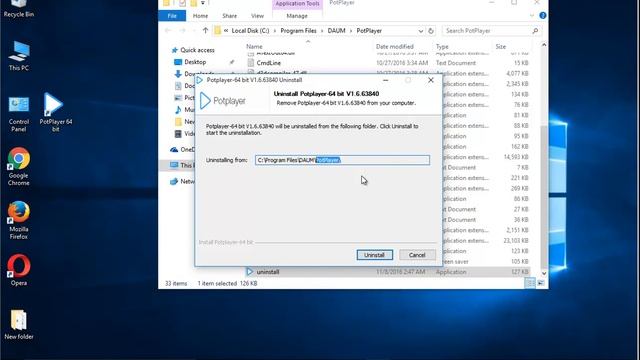Select Quick access in navigation pane

point(197,50)
